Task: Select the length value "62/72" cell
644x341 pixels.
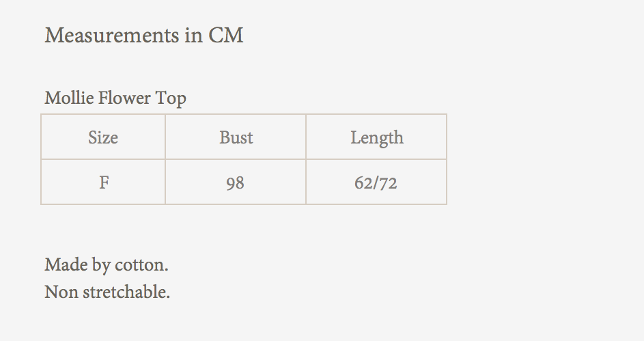Action: coord(376,183)
